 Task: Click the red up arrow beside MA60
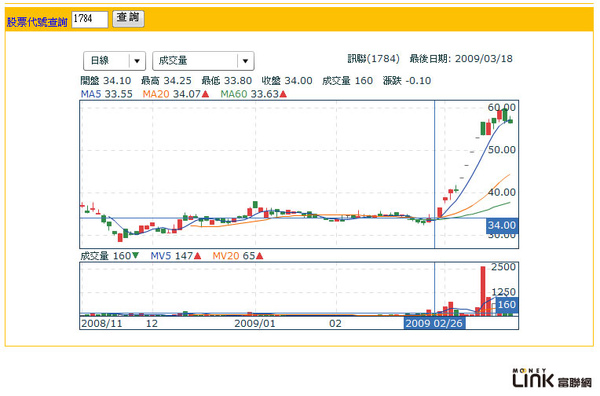pyautogui.click(x=283, y=94)
